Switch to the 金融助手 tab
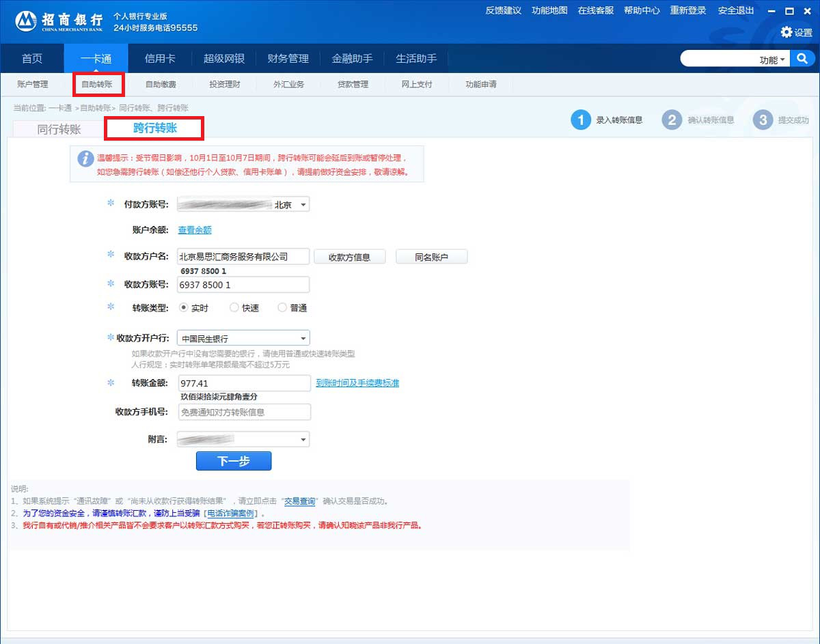 (x=353, y=59)
